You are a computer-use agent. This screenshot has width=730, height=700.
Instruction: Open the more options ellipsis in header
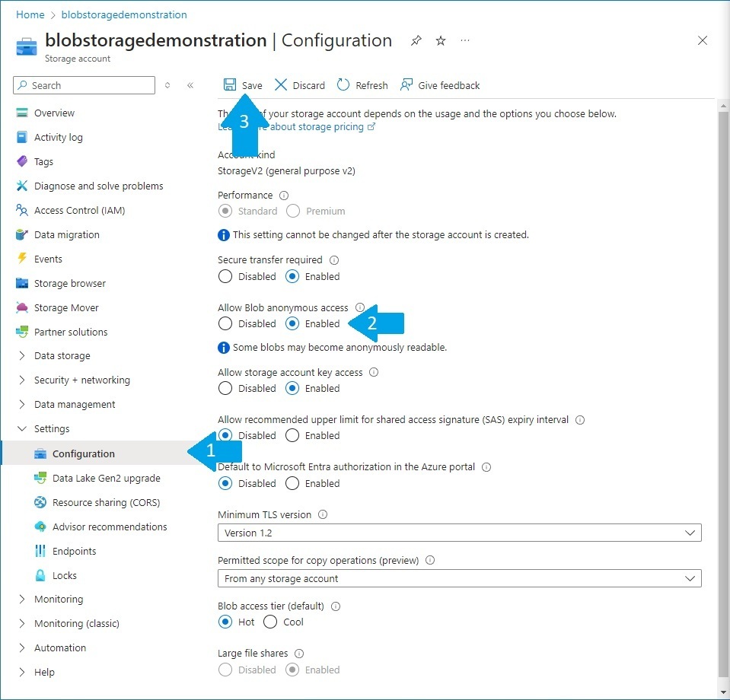pyautogui.click(x=464, y=40)
